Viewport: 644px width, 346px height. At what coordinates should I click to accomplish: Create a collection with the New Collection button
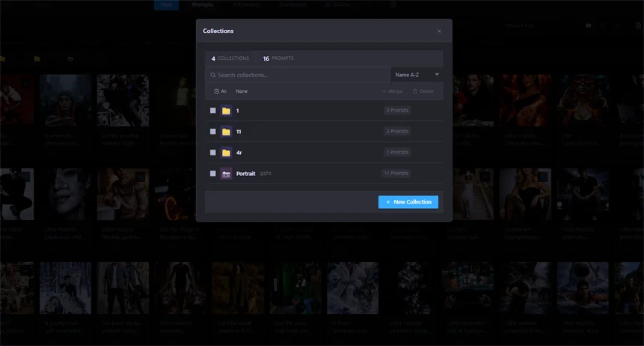[x=408, y=202]
